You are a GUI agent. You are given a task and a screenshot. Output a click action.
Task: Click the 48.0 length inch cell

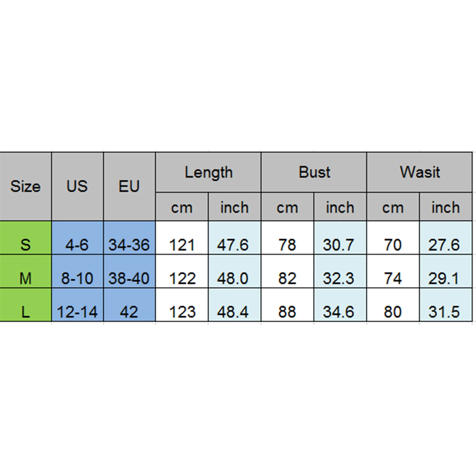coord(235,271)
